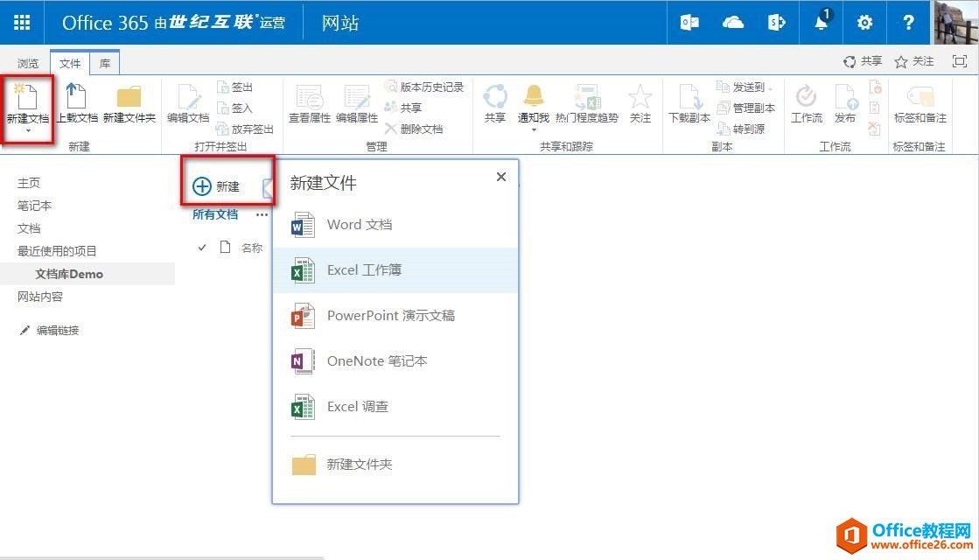Click 编辑链接 with pencil icon
Viewport: 979px width, 560px height.
click(49, 330)
